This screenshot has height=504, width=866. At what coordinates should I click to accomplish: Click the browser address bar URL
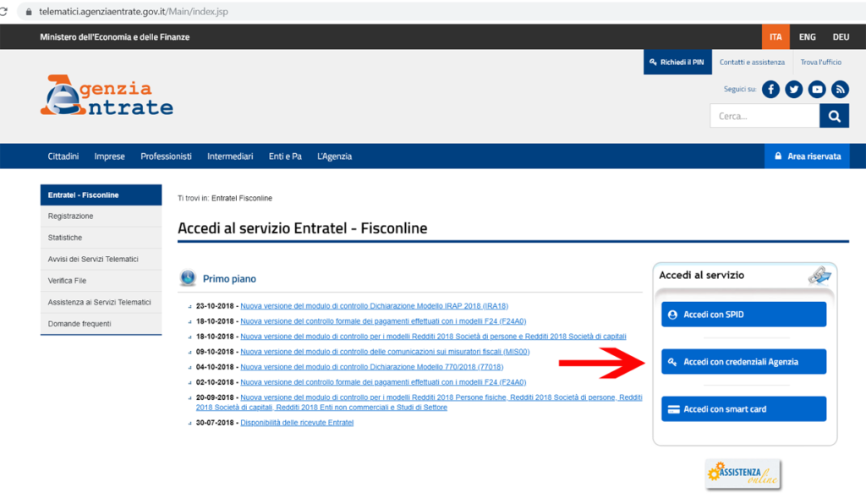click(x=133, y=12)
